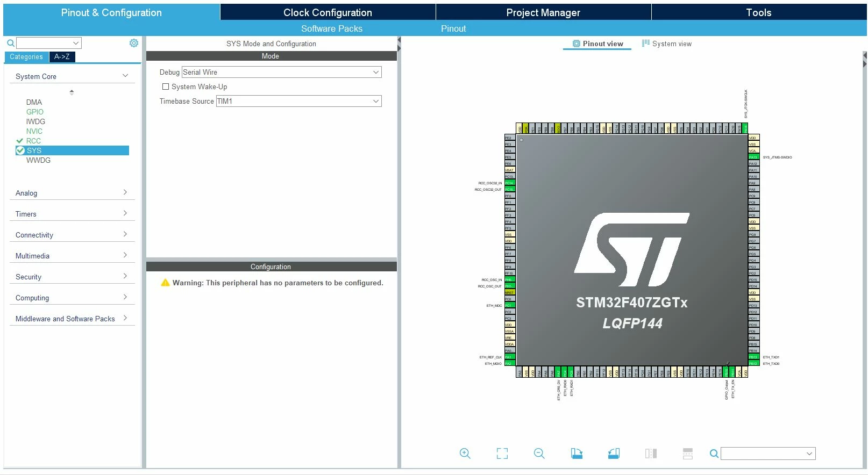Screen dimensions: 868x475
Task: Select the PA2 ETH_MDIO pin
Action: [509, 364]
